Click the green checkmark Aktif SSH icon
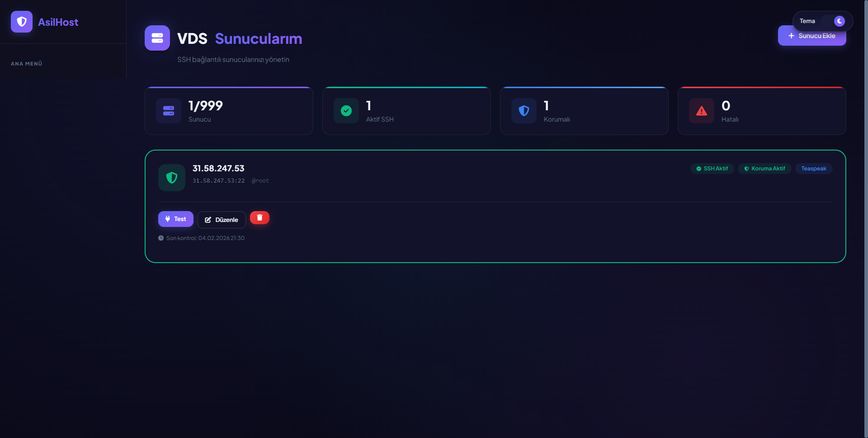The image size is (868, 438). tap(346, 111)
